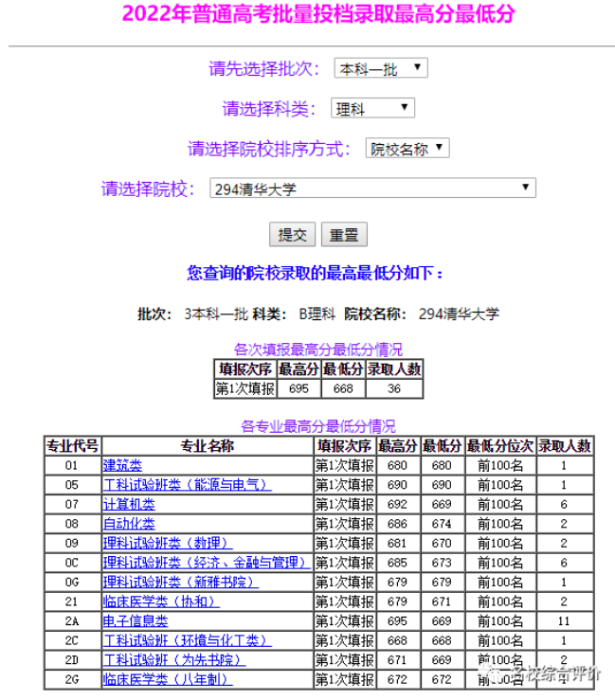Open the 工科试验班类（能源与电气） link
The height and width of the screenshot is (700, 615).
187,485
